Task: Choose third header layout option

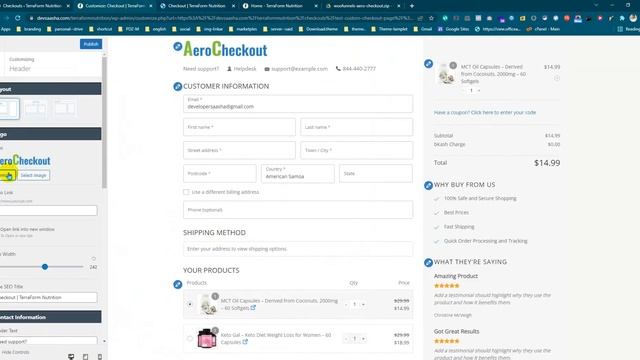Action: click(64, 109)
